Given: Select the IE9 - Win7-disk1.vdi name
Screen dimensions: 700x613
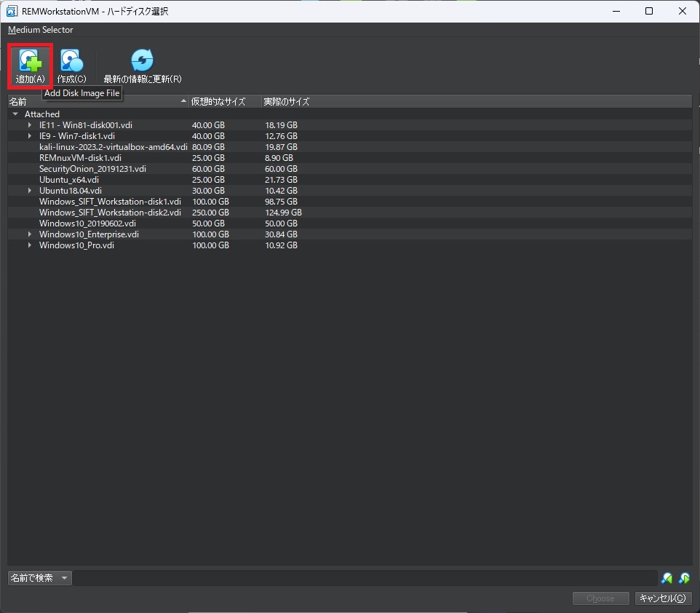Looking at the screenshot, I should tap(77, 136).
